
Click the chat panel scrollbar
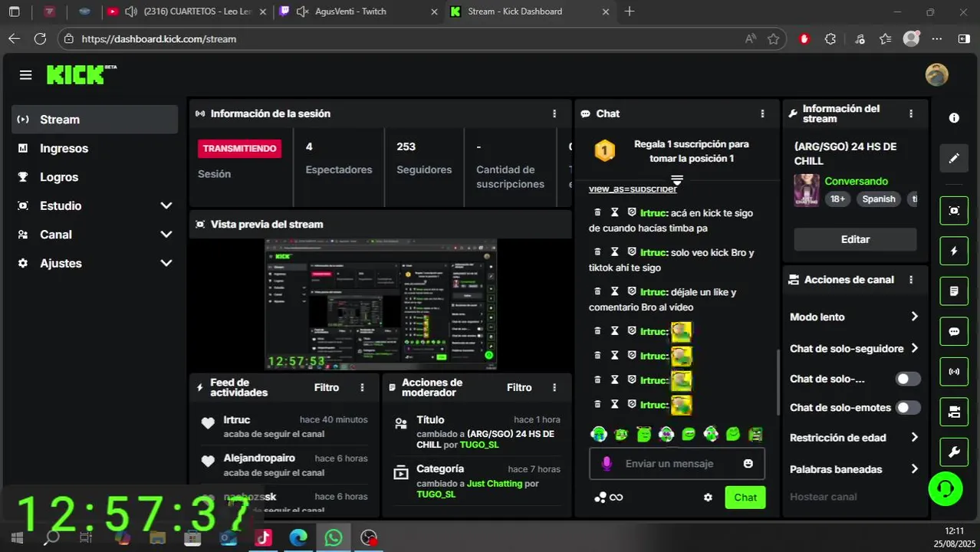tap(778, 382)
